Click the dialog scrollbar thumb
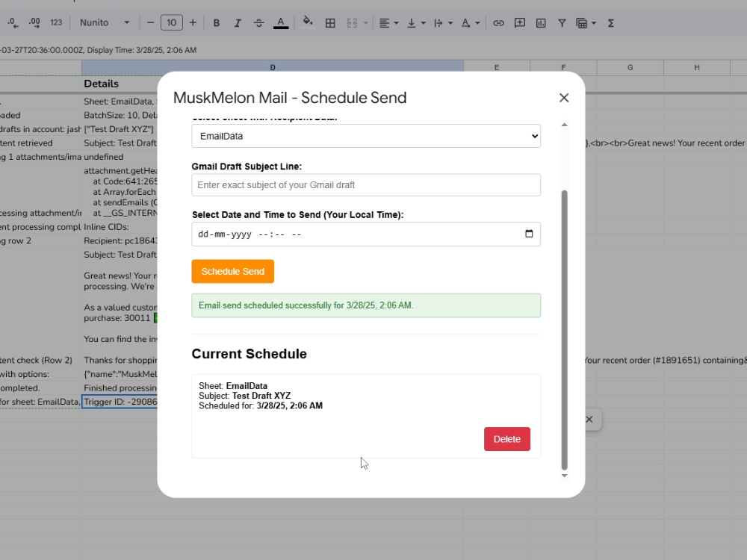747x560 pixels. [565, 330]
